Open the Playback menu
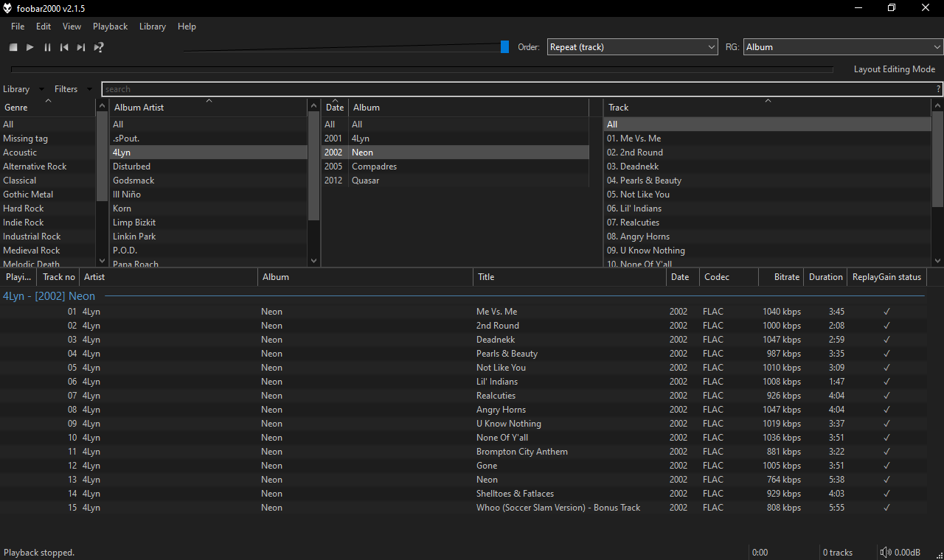 [x=110, y=26]
